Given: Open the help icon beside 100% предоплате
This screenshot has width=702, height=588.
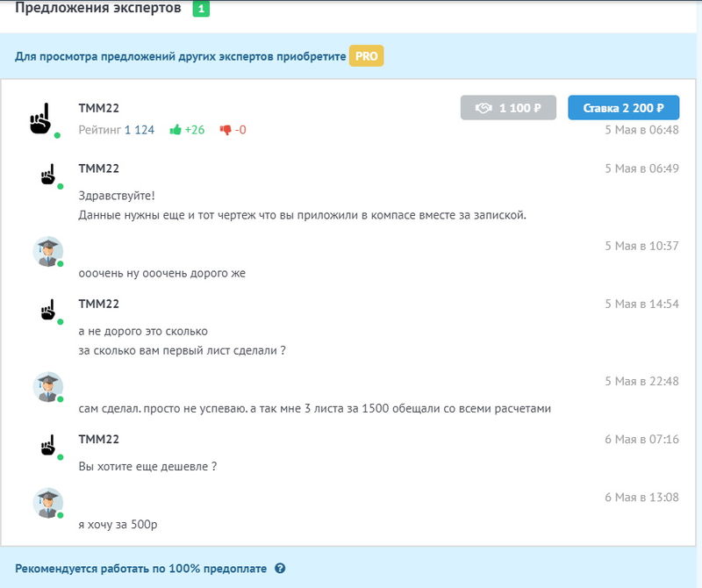Looking at the screenshot, I should [280, 569].
